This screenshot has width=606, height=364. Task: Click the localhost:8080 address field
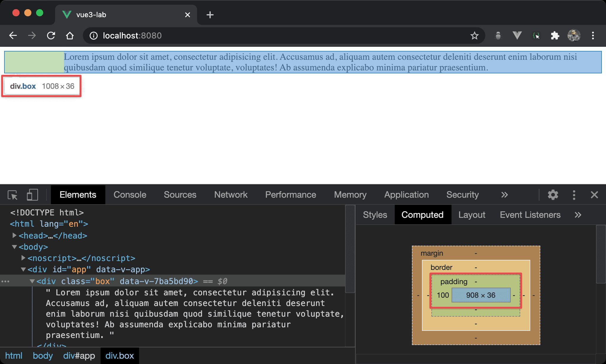[132, 36]
